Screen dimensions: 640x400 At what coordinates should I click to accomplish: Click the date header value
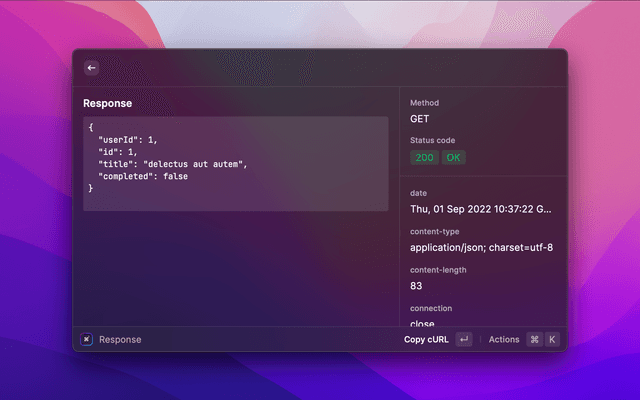(x=480, y=209)
